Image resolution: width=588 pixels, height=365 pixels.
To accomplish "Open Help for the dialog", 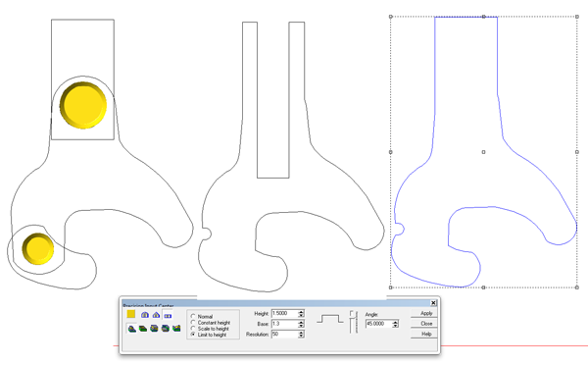I will pyautogui.click(x=424, y=334).
